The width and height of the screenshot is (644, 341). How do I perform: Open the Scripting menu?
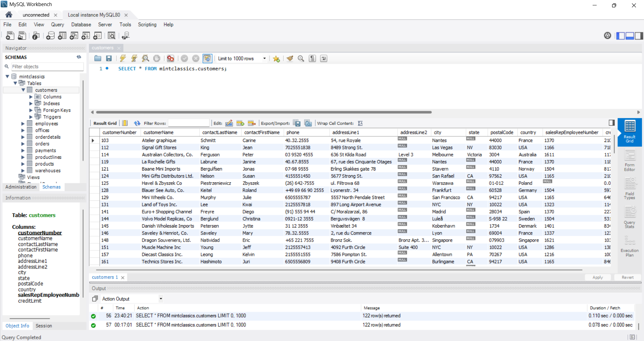pos(147,25)
